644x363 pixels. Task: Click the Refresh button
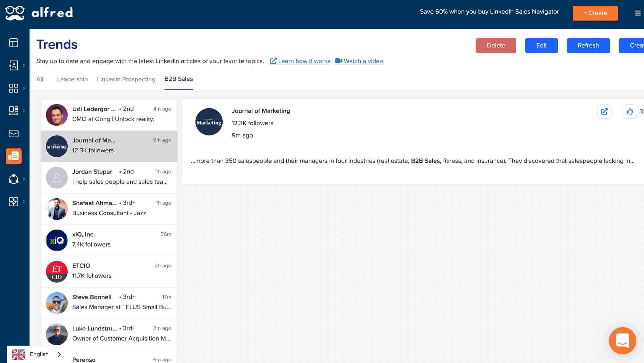588,45
